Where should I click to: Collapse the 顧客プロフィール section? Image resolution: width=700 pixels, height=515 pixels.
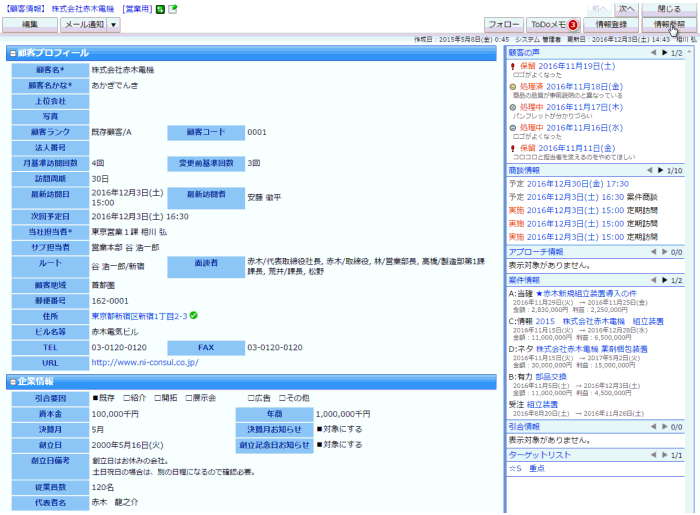pos(11,53)
